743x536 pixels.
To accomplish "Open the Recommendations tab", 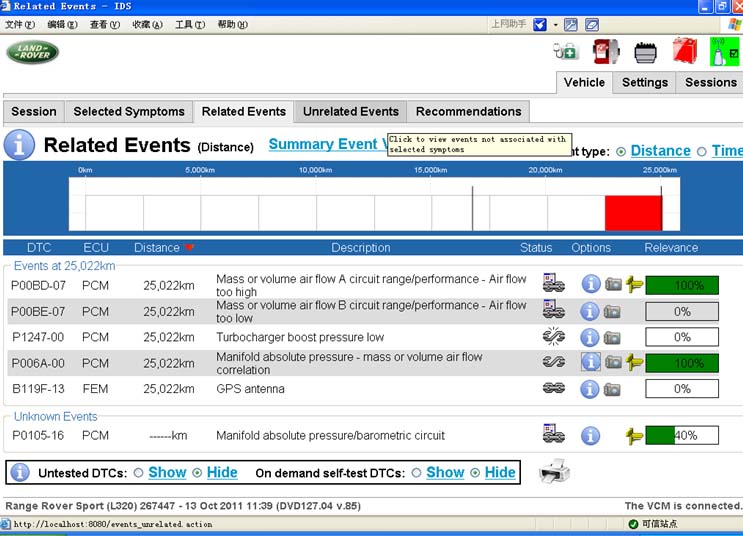I will point(468,112).
